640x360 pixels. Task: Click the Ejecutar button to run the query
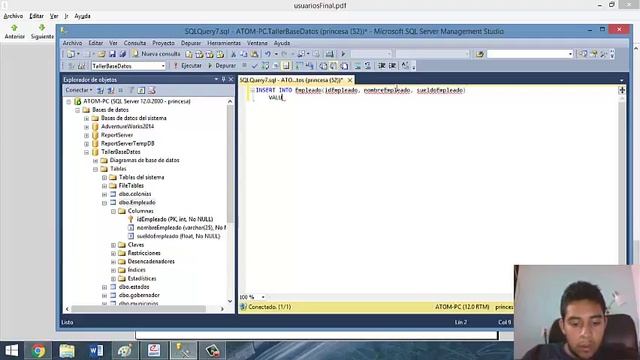187,66
